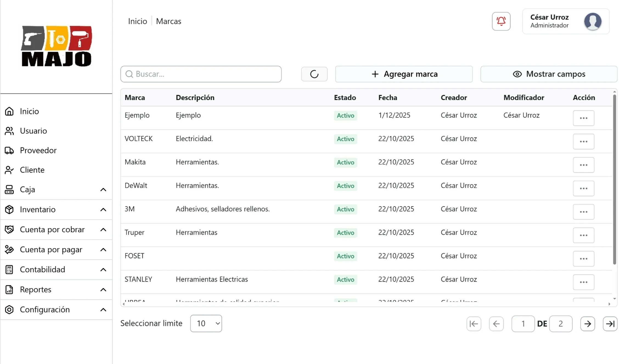Open action menu for VOLTECK row
The height and width of the screenshot is (364, 625).
click(x=584, y=141)
